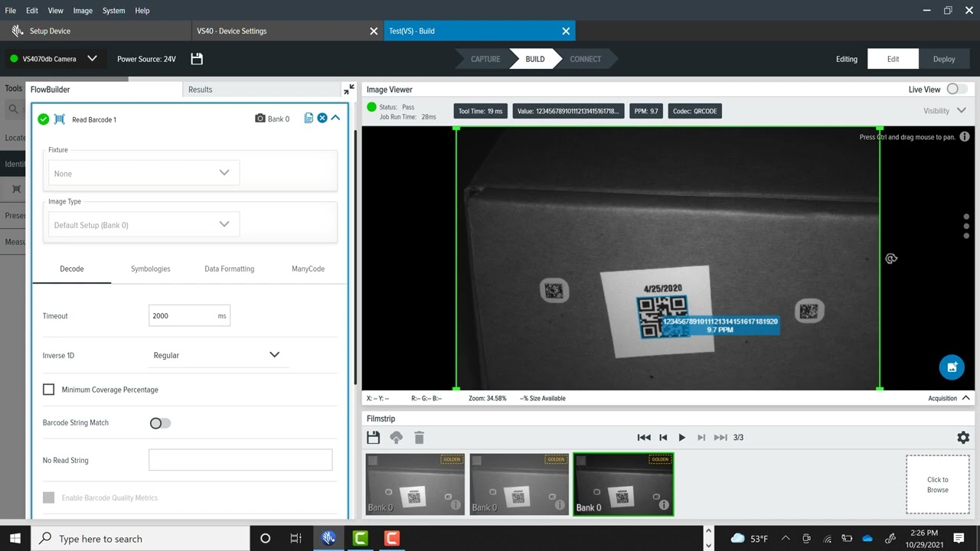Viewport: 980px width, 551px height.
Task: Open the three-dot options in Image Viewer
Action: coord(966,227)
